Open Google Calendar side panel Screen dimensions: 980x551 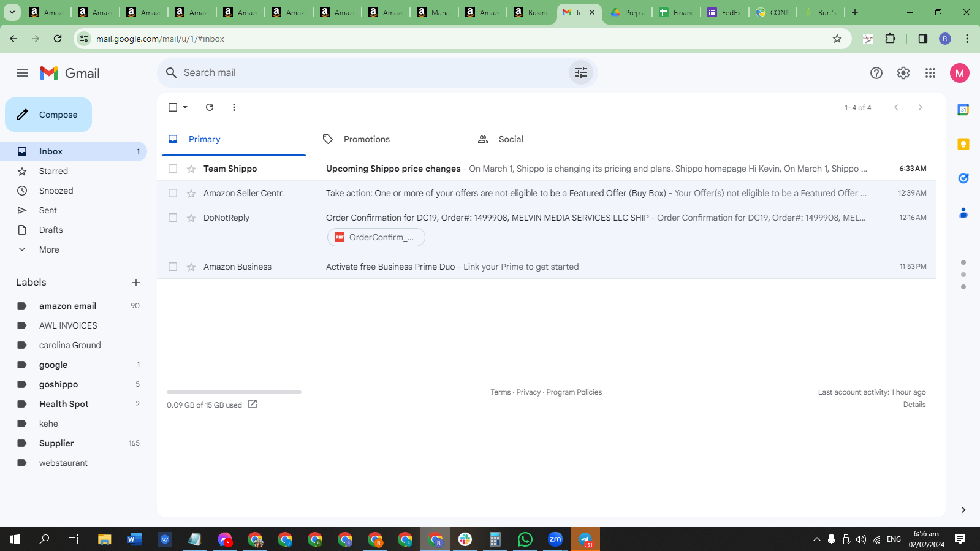(963, 110)
